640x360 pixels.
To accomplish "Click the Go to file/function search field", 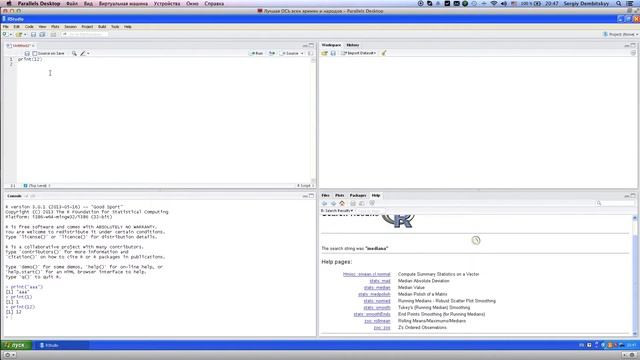I will point(86,35).
